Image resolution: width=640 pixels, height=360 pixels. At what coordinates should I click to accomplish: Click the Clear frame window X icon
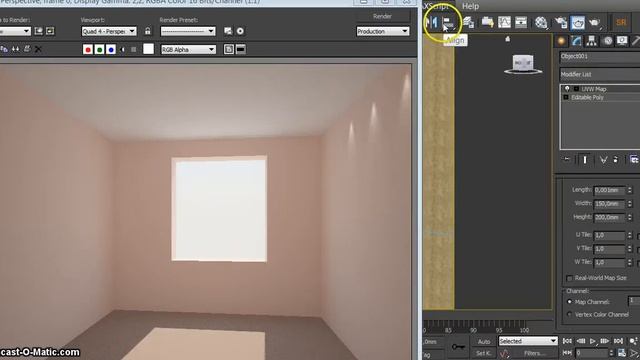[38, 49]
